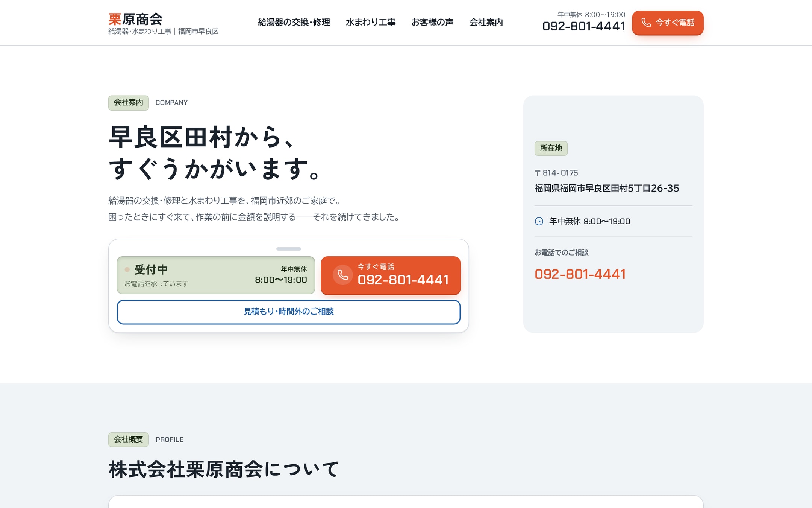
Task: Click the gray drag handle atop contact card
Action: [289, 249]
